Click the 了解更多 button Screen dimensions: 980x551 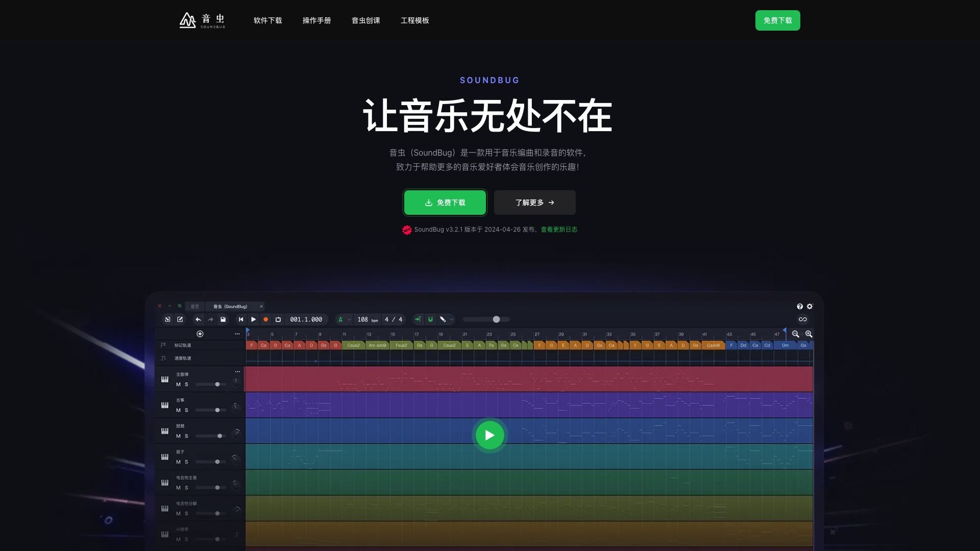pos(535,203)
